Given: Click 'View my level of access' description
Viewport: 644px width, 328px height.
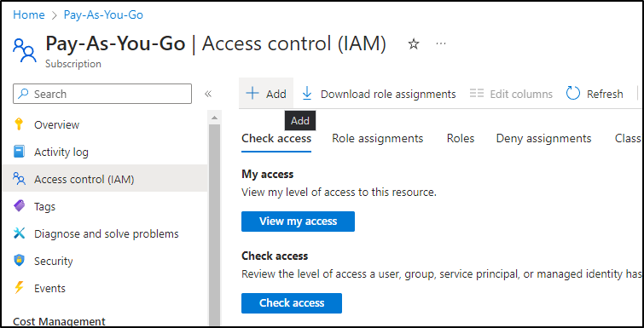Looking at the screenshot, I should click(339, 193).
